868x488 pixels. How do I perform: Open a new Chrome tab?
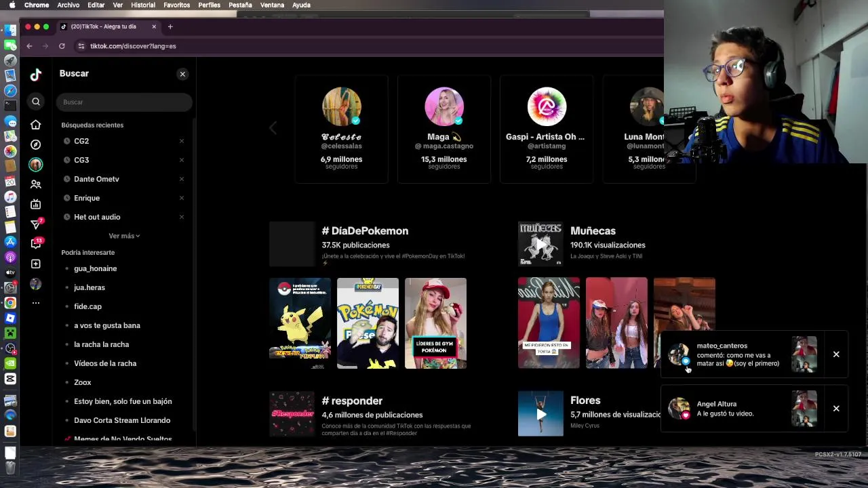(x=170, y=26)
